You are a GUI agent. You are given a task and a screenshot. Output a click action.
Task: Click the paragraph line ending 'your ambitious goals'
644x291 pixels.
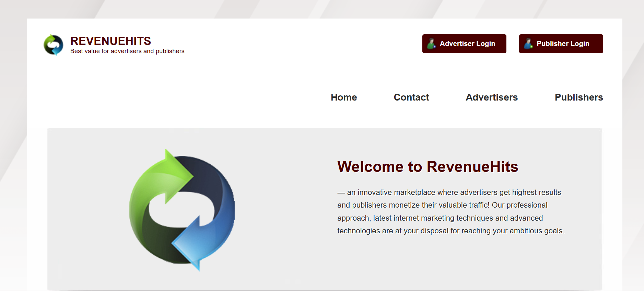click(450, 231)
